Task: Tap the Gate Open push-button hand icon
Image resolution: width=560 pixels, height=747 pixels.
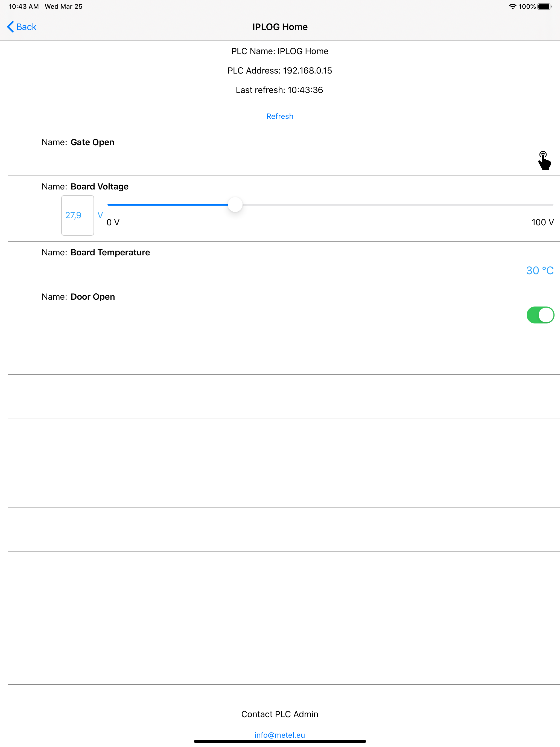Action: pos(544,161)
